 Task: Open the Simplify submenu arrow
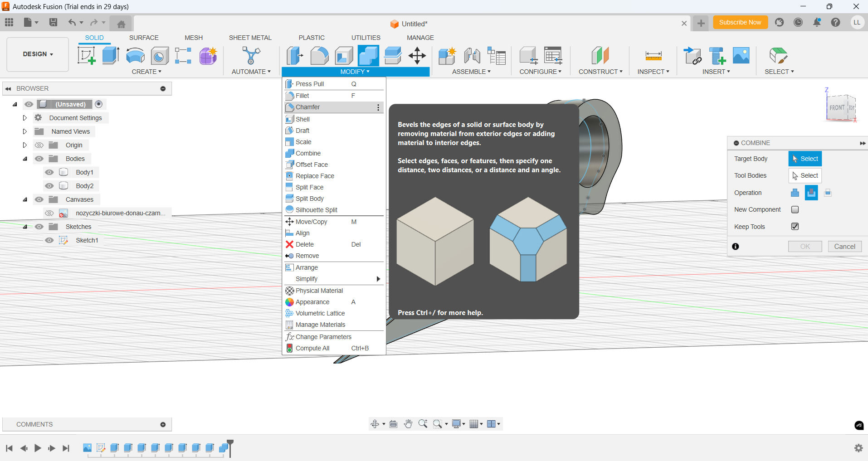378,279
